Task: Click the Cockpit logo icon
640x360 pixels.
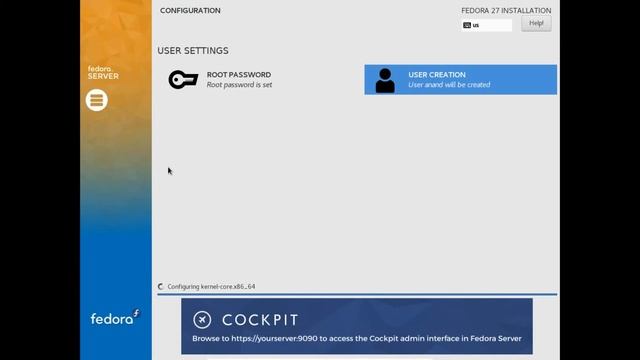Action: coord(202,320)
